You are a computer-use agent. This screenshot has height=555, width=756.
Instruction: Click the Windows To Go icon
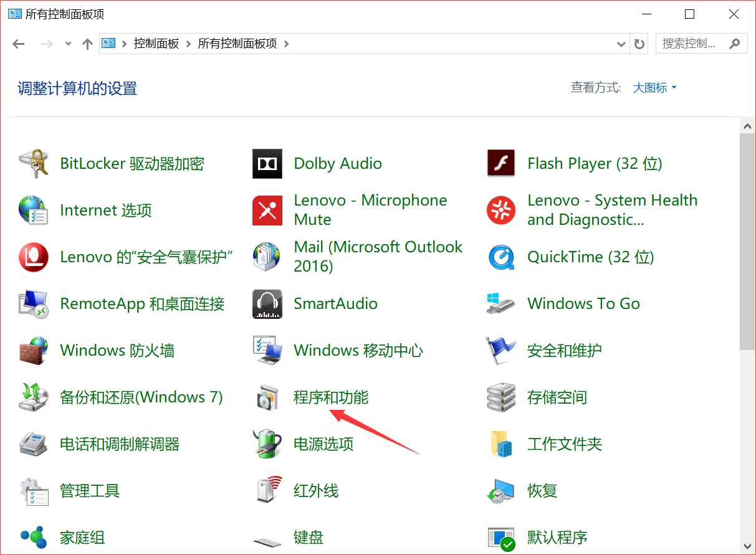(501, 304)
